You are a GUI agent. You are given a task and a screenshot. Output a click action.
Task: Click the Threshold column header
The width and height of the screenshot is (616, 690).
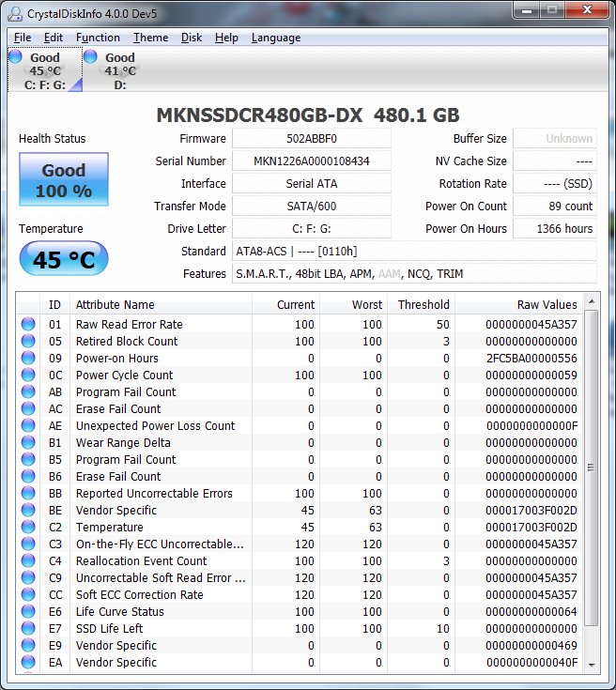[421, 304]
